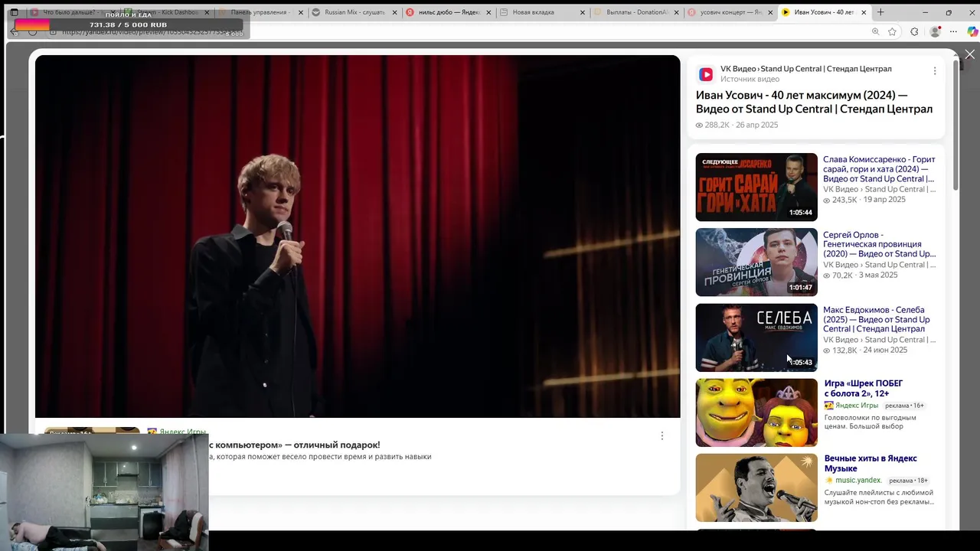Open the Слава Комиссаренко video thumbnail
This screenshot has height=551, width=980.
click(756, 187)
